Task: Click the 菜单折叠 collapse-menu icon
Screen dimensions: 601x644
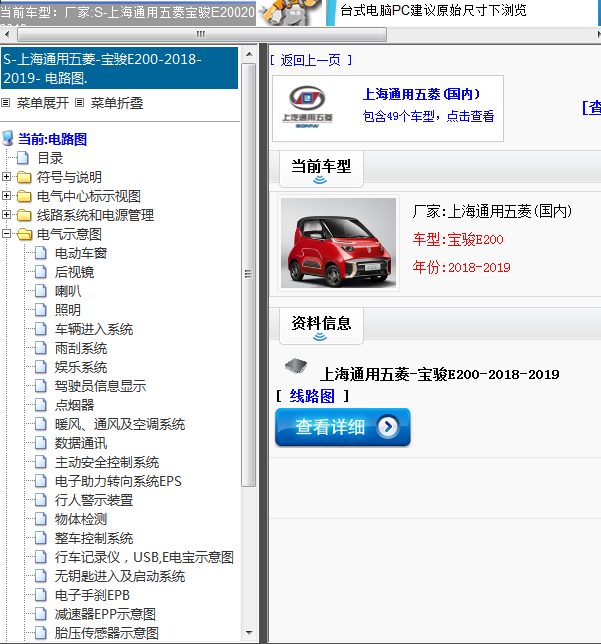Action: (80, 103)
